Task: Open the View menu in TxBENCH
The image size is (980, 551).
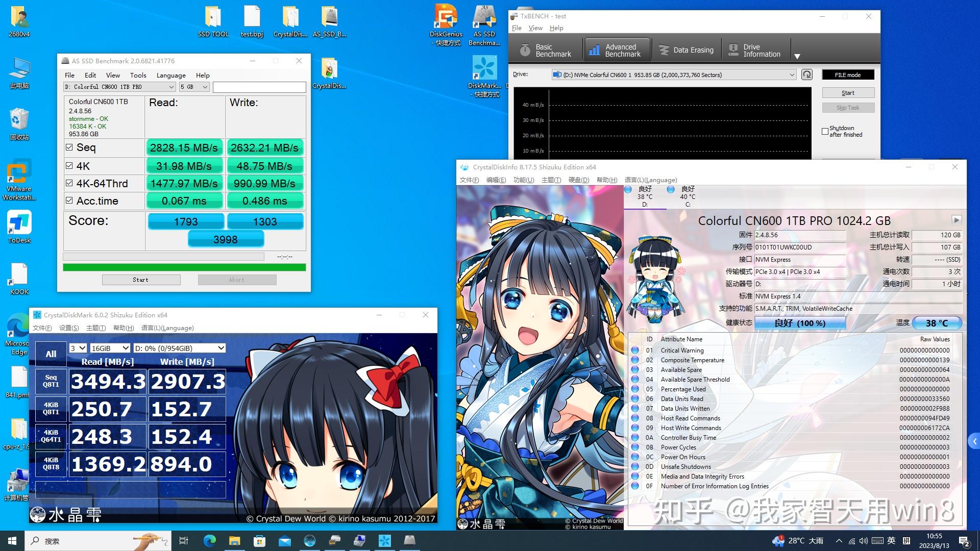Action: click(535, 28)
